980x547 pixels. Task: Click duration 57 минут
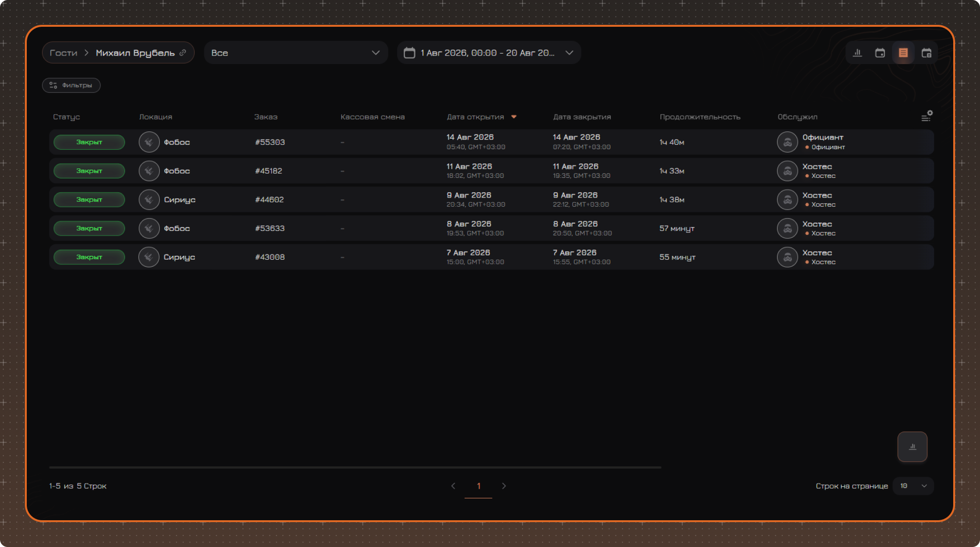677,229
